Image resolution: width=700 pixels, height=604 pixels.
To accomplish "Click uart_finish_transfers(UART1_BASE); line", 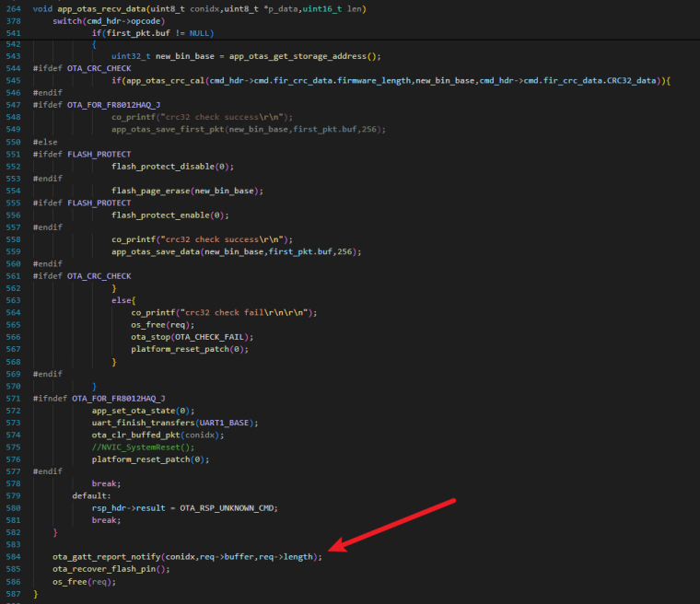I will pyautogui.click(x=175, y=423).
